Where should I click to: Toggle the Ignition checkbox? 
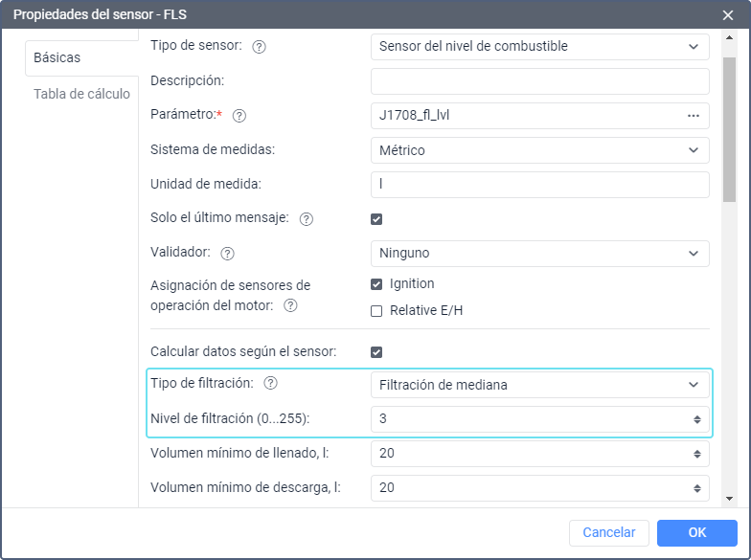(376, 284)
